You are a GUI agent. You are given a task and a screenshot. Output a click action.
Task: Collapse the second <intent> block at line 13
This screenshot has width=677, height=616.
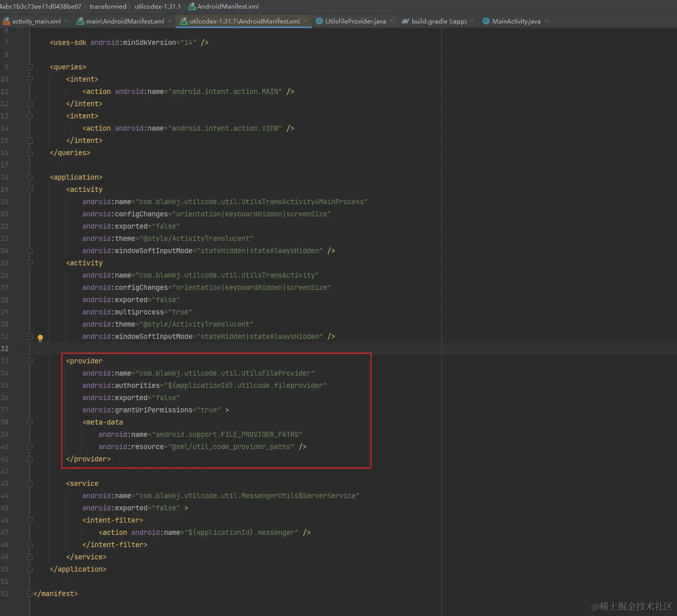tap(30, 116)
